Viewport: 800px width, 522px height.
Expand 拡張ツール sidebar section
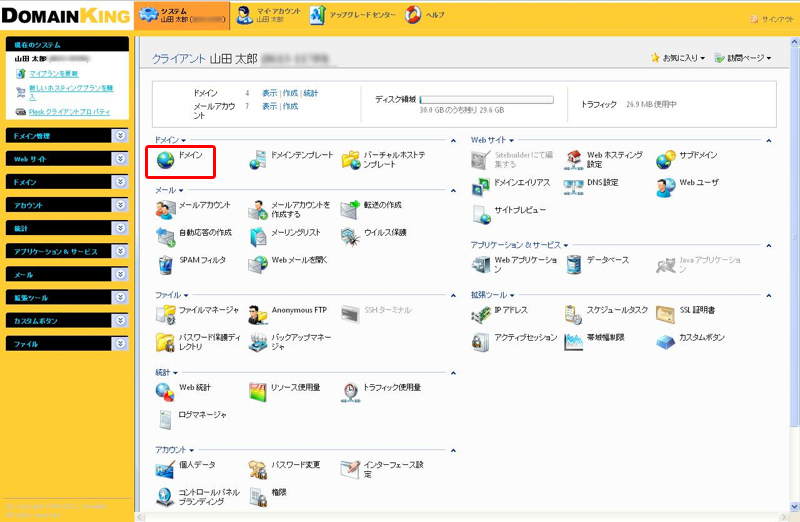click(120, 297)
